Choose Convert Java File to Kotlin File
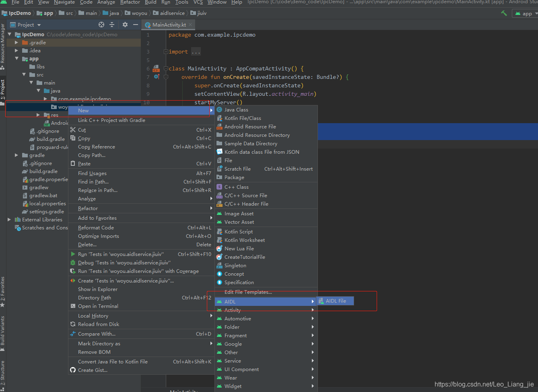Image resolution: width=538 pixels, height=392 pixels. pos(141,361)
